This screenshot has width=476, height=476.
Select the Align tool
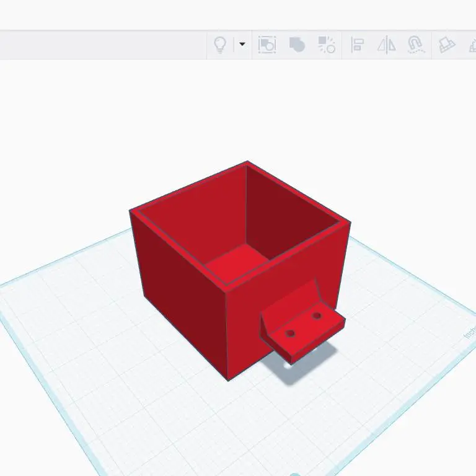pyautogui.click(x=357, y=45)
